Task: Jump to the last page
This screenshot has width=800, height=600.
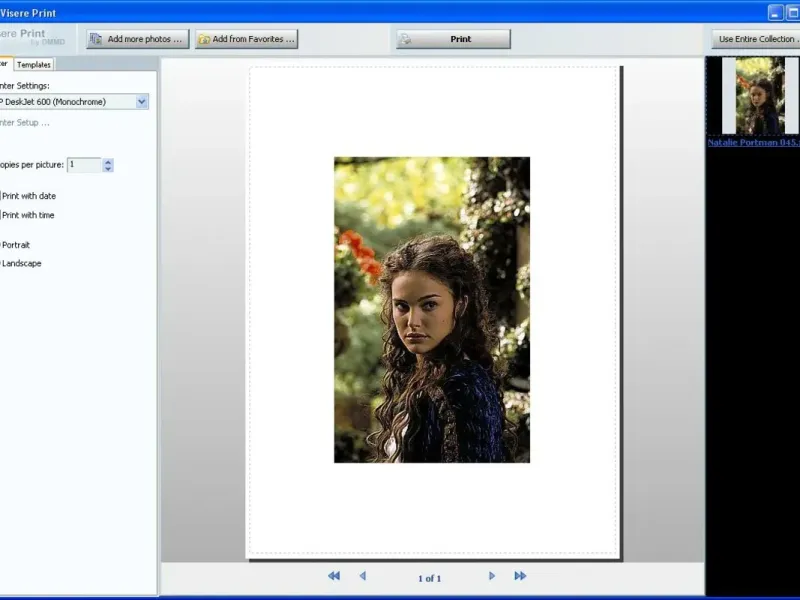Action: tap(520, 576)
